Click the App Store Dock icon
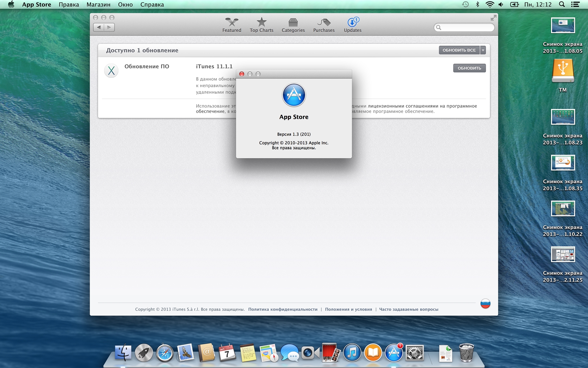Screen dimensions: 588x368 point(394,353)
